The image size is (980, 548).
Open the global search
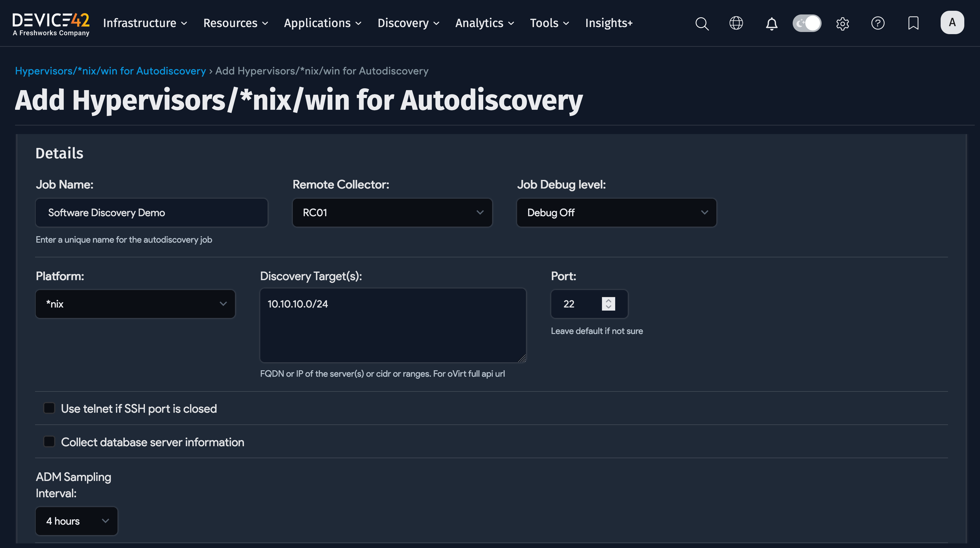click(702, 23)
